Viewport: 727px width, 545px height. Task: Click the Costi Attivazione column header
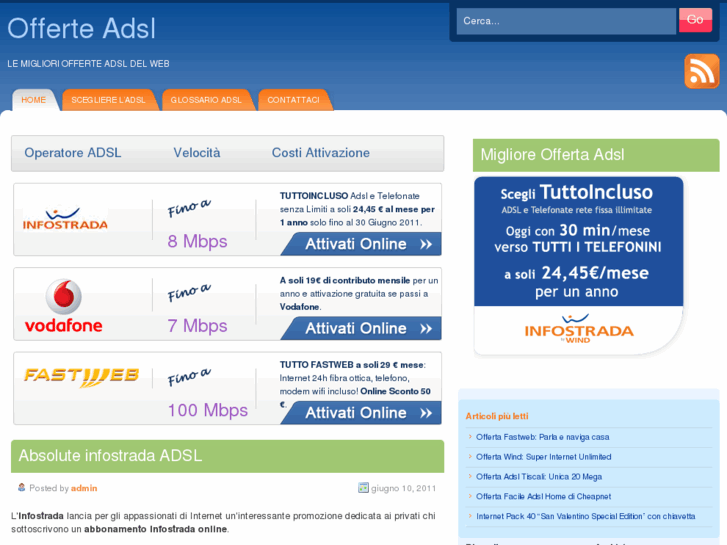click(x=321, y=153)
